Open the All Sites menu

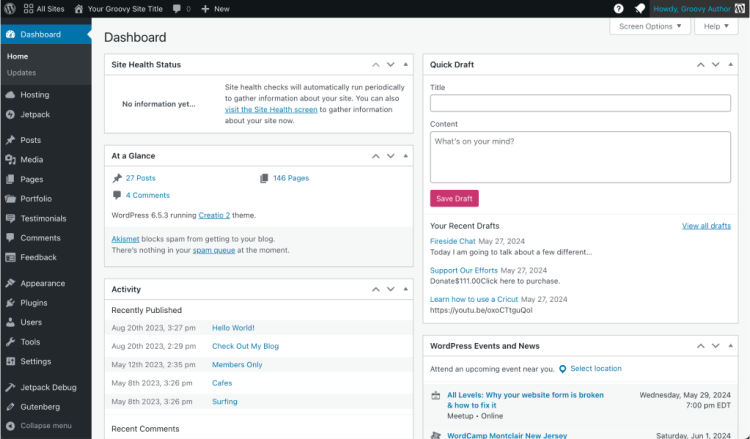(47, 8)
